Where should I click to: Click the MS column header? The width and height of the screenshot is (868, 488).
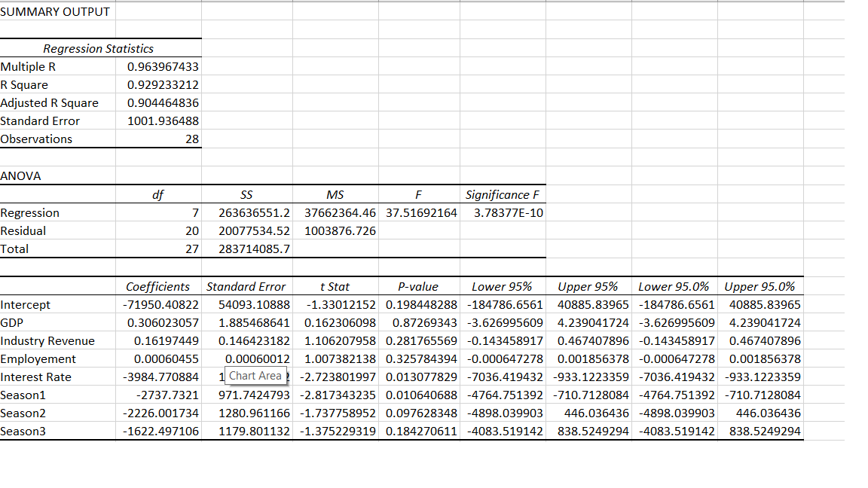(335, 194)
